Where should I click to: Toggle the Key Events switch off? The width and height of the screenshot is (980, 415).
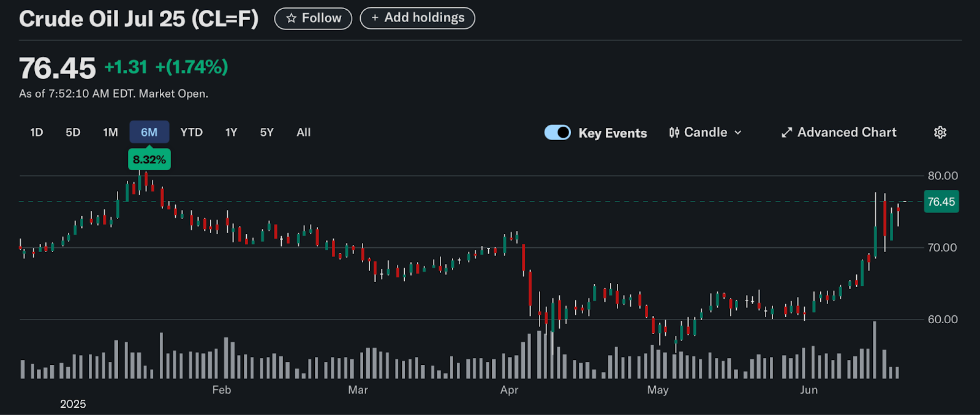[557, 132]
